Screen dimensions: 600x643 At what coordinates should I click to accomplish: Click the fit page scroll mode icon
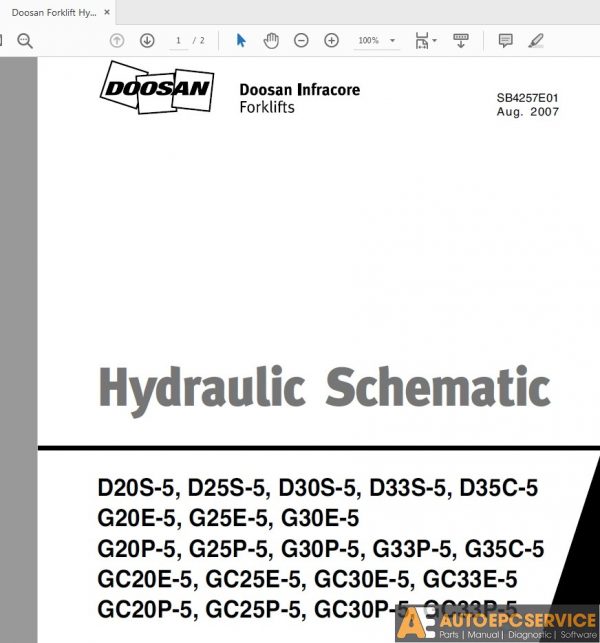pos(422,41)
